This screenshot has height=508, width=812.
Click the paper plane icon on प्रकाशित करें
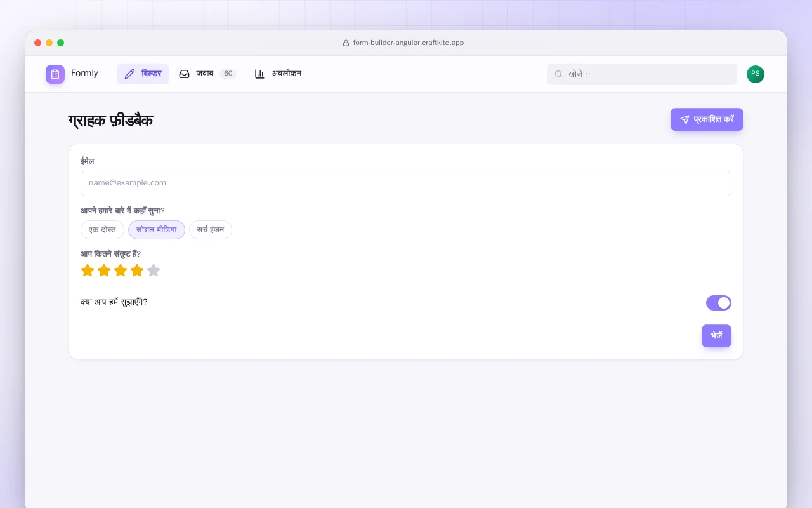(x=684, y=119)
